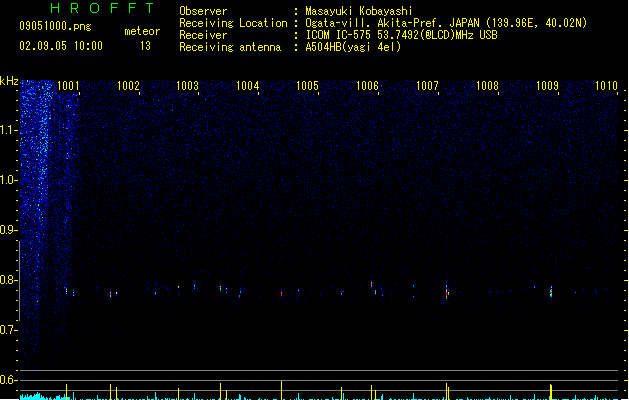Click the 1006 time marker

(367, 86)
